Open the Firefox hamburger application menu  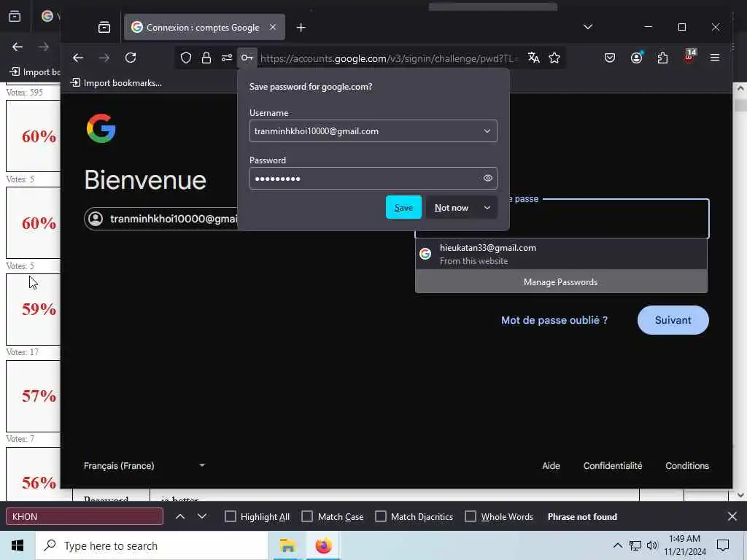tap(715, 58)
